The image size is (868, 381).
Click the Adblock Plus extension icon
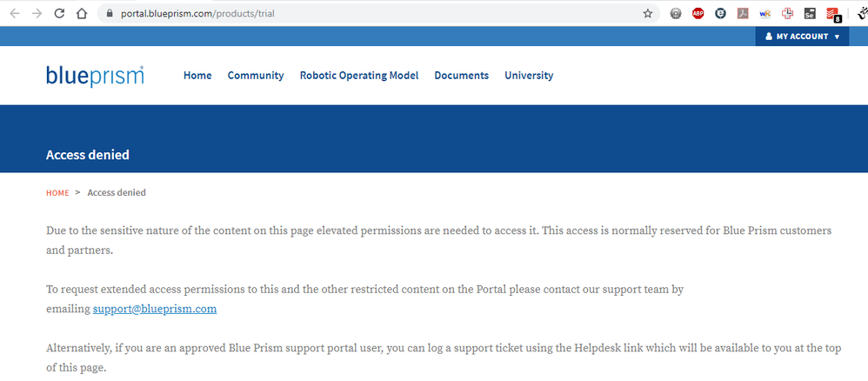(698, 14)
